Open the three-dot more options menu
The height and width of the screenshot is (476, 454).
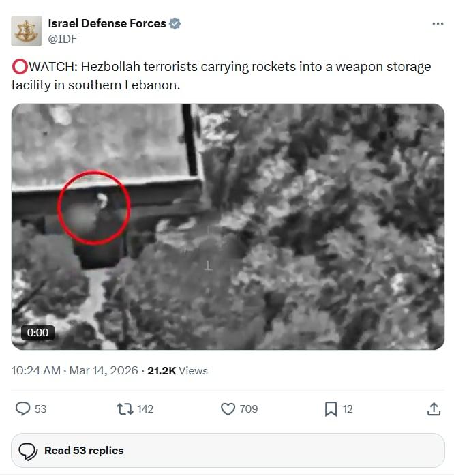click(438, 24)
